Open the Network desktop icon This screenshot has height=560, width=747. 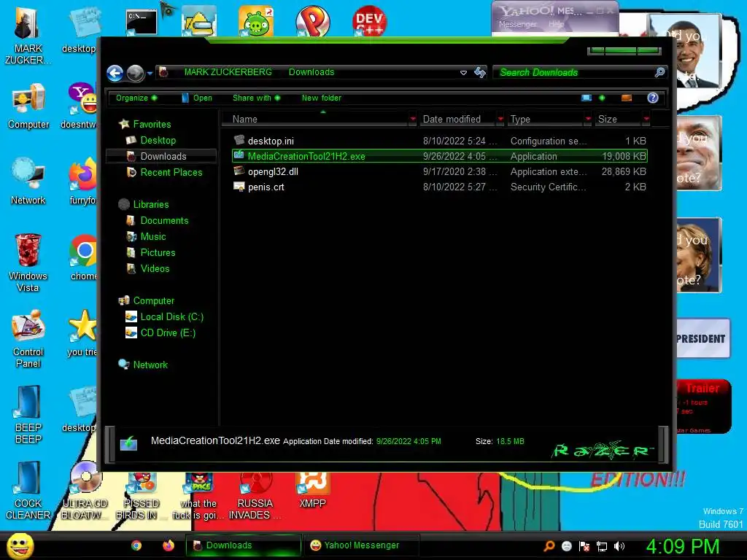pyautogui.click(x=28, y=182)
